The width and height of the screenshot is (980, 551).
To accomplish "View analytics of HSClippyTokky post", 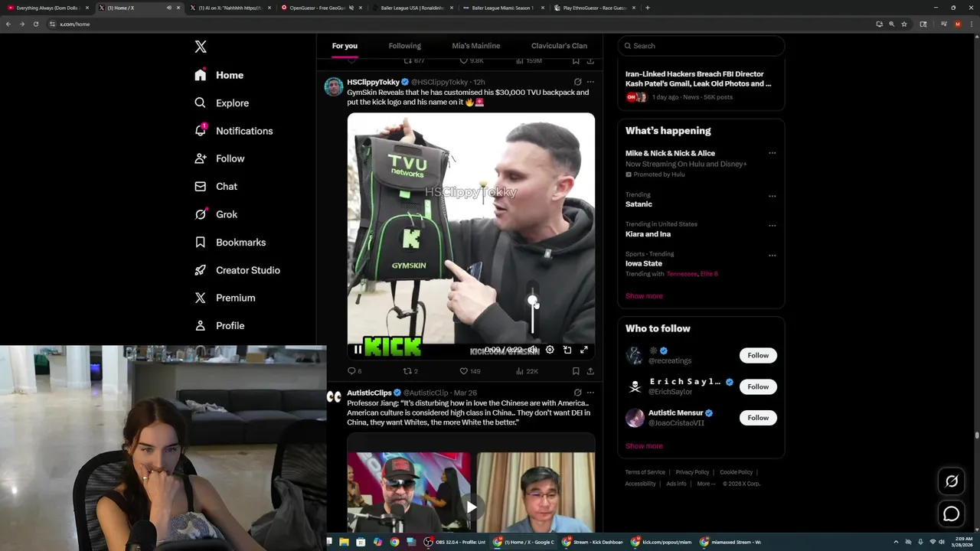I will click(x=527, y=371).
